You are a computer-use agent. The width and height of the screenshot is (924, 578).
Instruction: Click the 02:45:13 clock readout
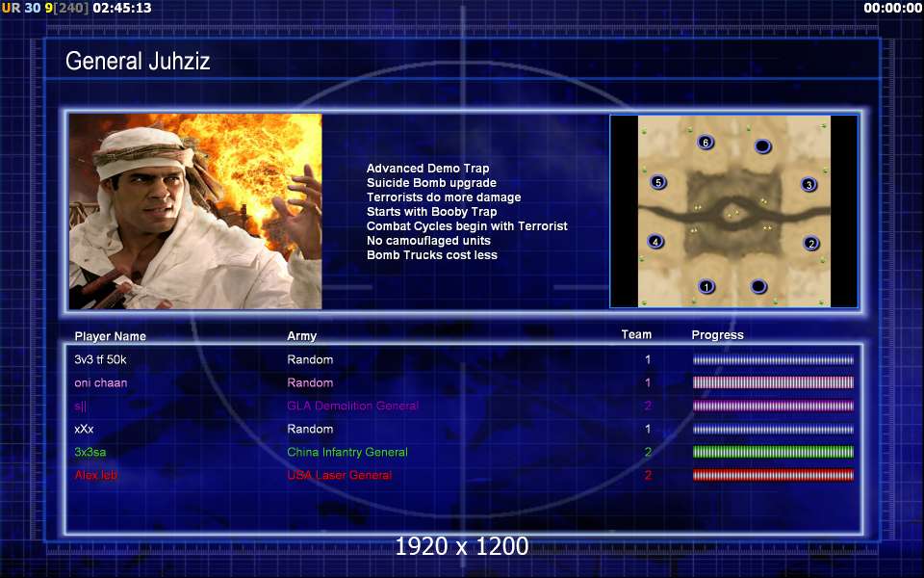122,9
